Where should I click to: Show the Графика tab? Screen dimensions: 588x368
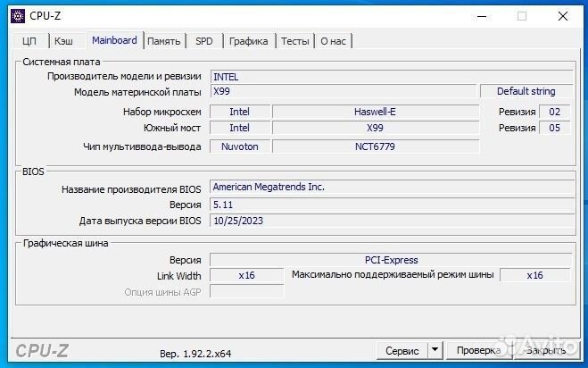248,41
